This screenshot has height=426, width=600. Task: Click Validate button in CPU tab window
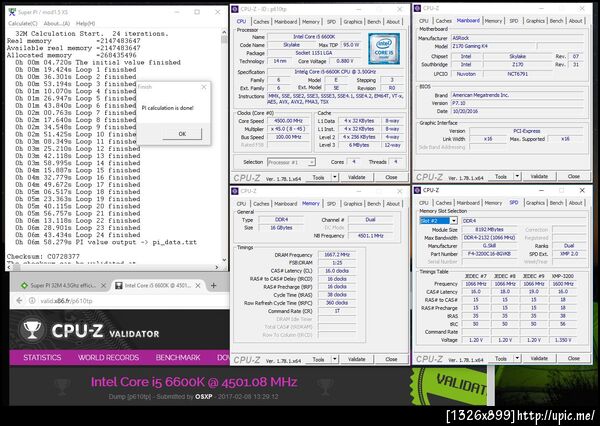point(357,177)
